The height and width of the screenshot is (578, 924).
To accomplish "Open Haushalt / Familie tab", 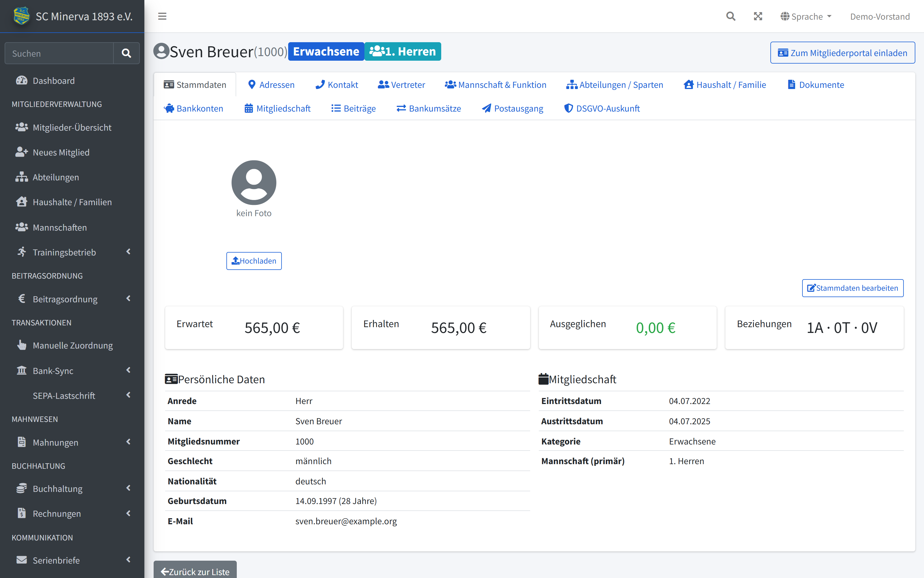I will pos(725,84).
